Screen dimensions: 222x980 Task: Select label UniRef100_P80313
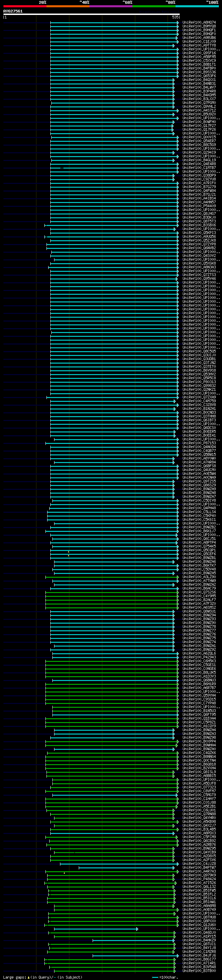point(199,382)
